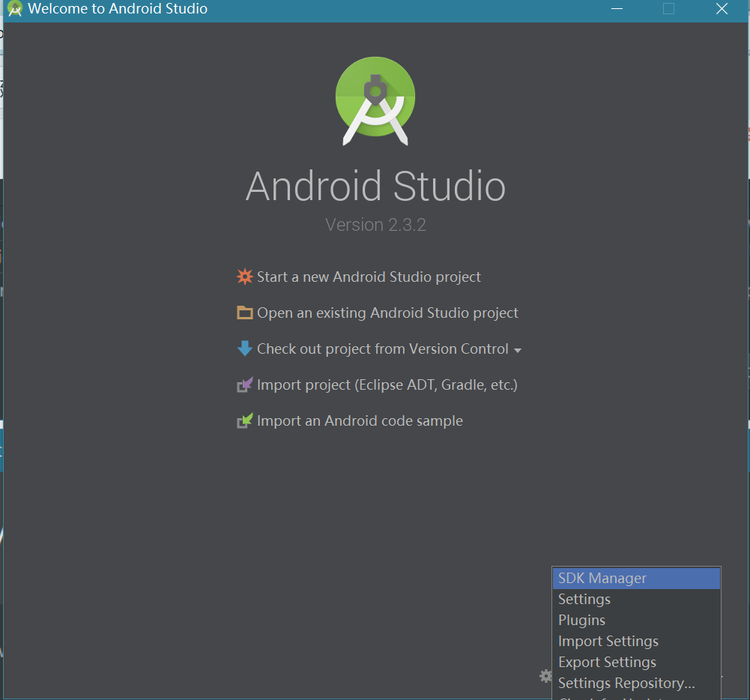Click the blue download arrow for Version Control

click(x=244, y=349)
